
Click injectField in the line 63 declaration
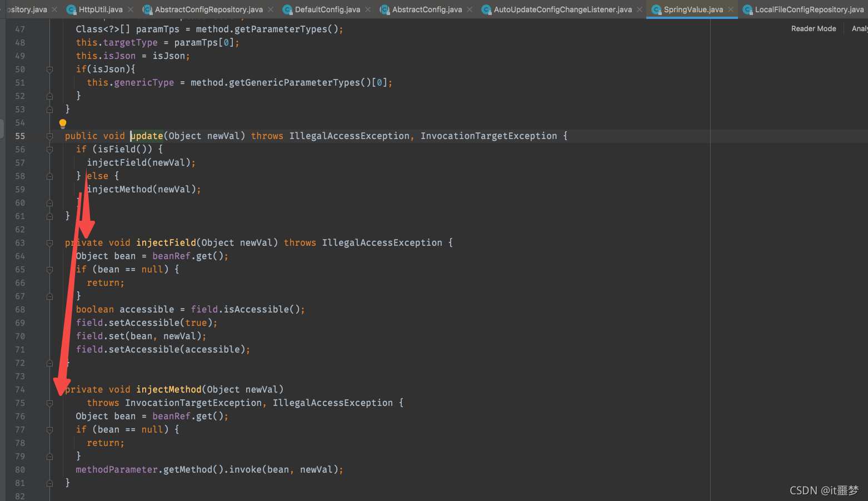coord(166,242)
